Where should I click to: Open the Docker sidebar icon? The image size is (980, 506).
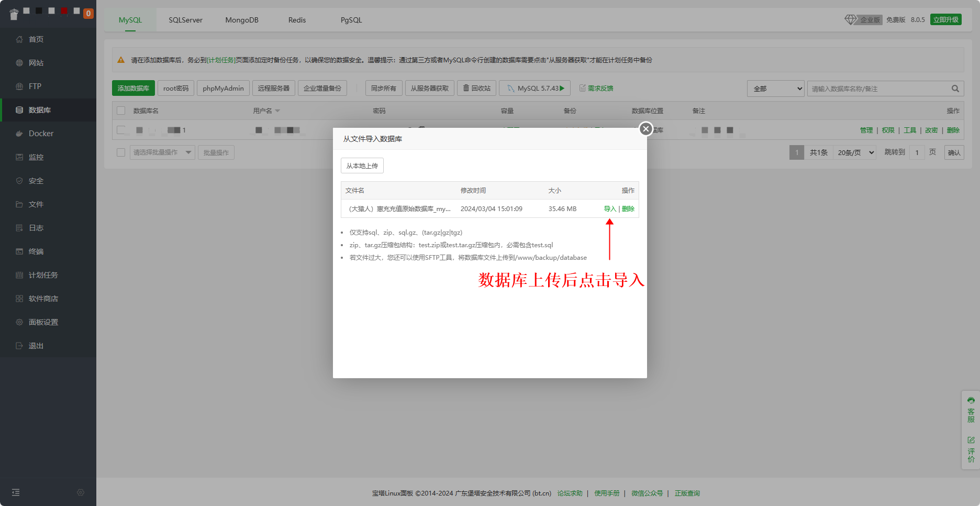point(19,134)
